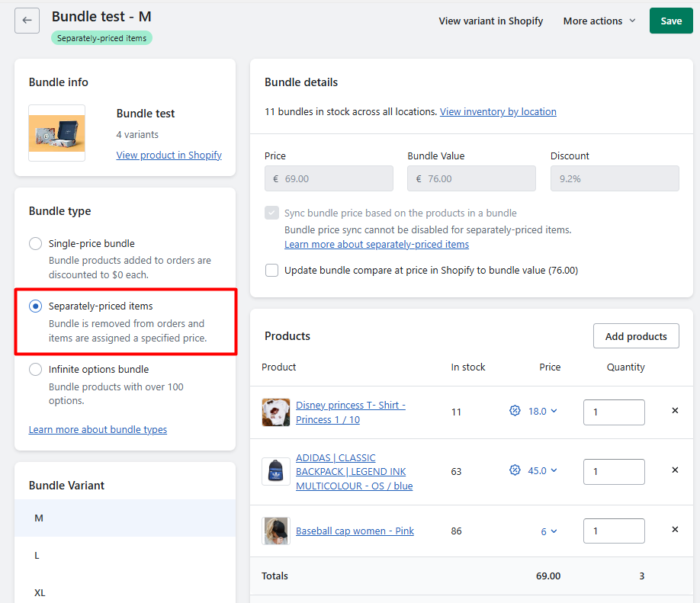Click the '4 variants' text
This screenshot has height=603, width=700.
pos(137,134)
